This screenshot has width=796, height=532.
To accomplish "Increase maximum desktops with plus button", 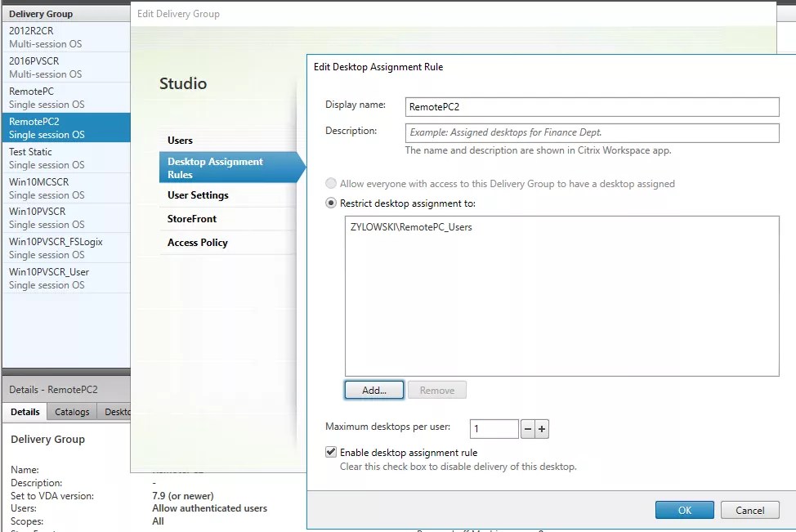I will (x=542, y=429).
